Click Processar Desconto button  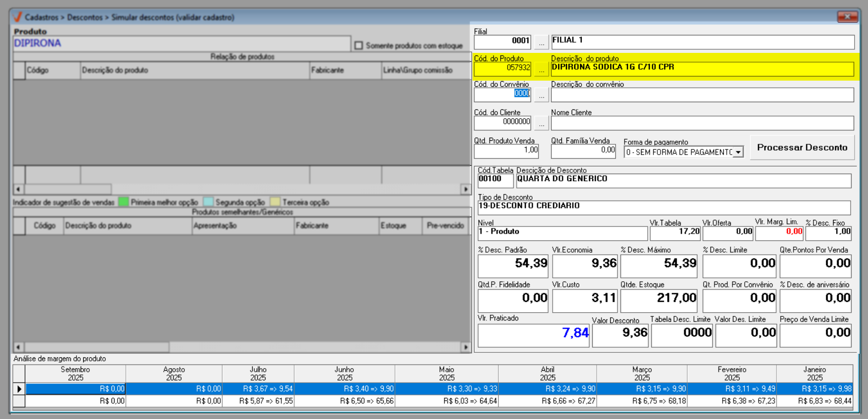802,147
